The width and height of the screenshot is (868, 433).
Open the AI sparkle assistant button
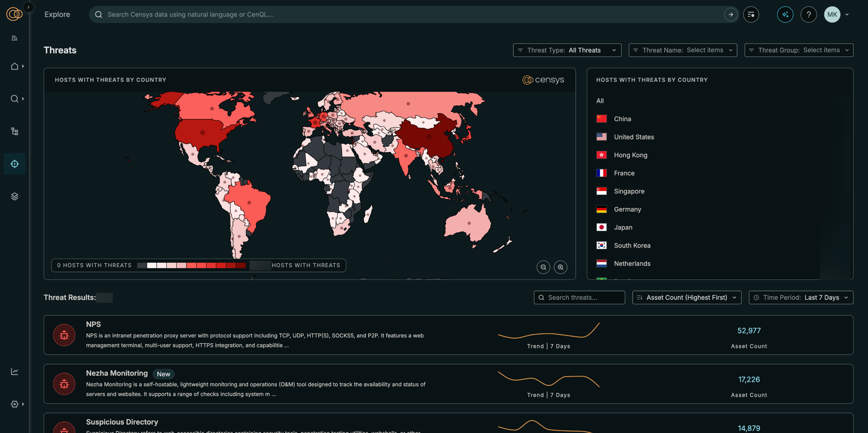pos(785,15)
